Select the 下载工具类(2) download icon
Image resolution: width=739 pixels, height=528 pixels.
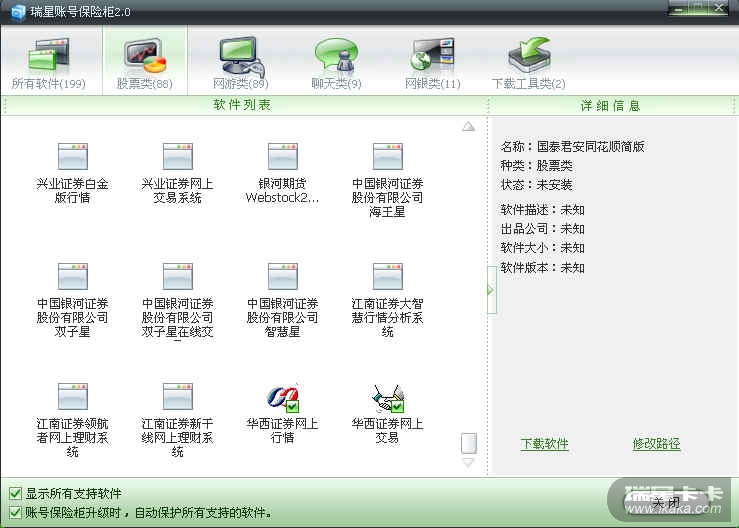coord(529,55)
